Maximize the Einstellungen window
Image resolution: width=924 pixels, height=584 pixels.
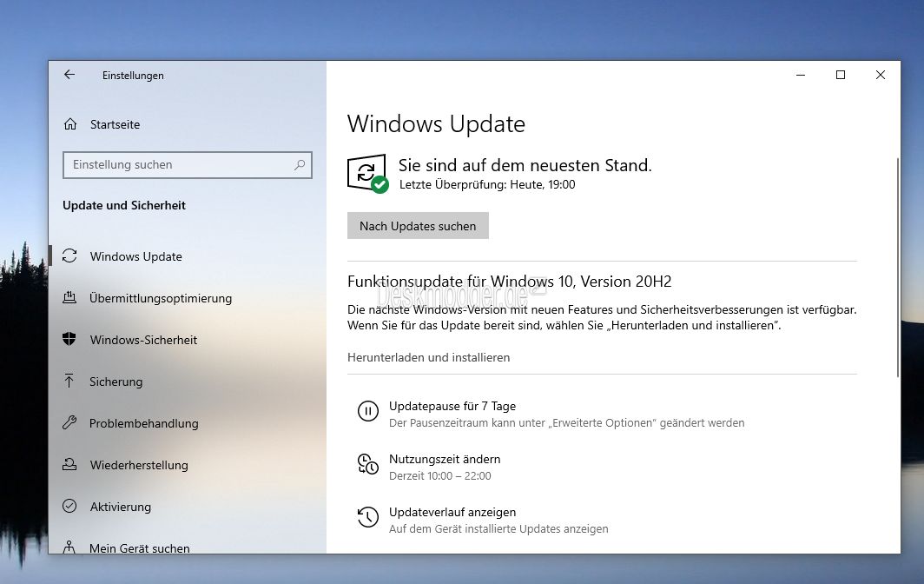coord(841,75)
